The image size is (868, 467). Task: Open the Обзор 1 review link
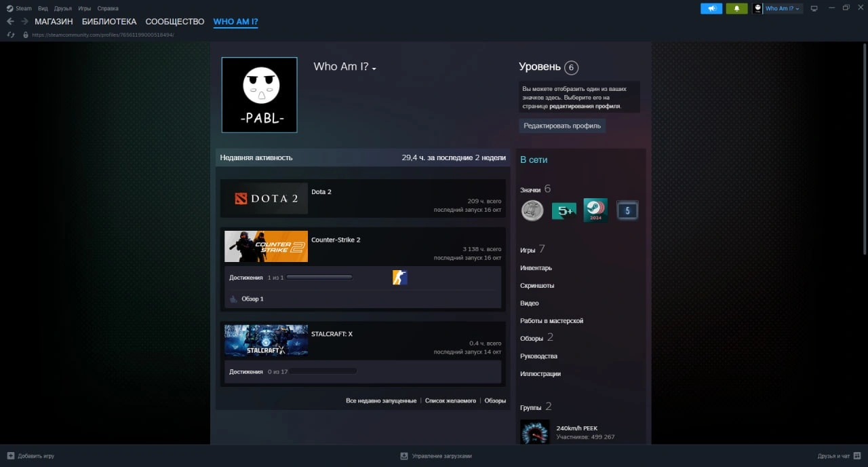click(x=252, y=299)
